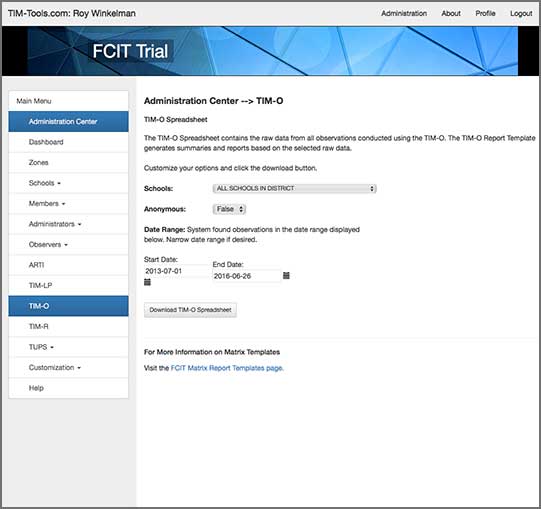Screen dimensions: 541x509
Task: Expand the Customization sidebar submenu
Action: click(x=68, y=368)
